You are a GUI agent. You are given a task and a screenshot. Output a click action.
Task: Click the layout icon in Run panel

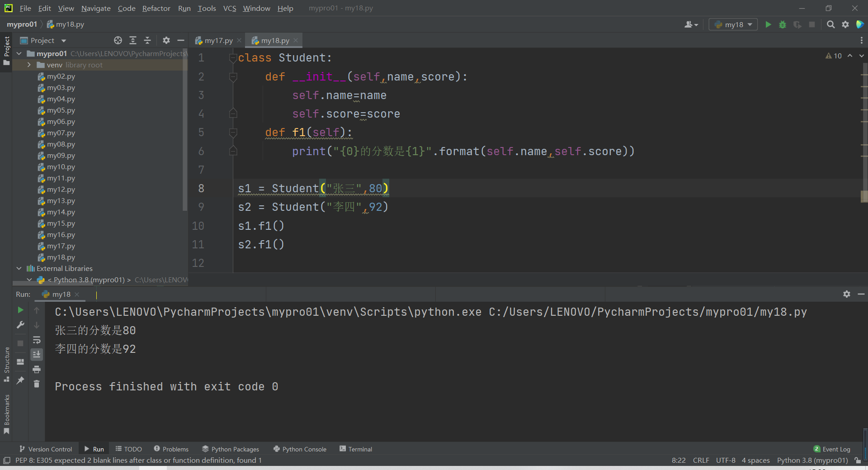20,362
